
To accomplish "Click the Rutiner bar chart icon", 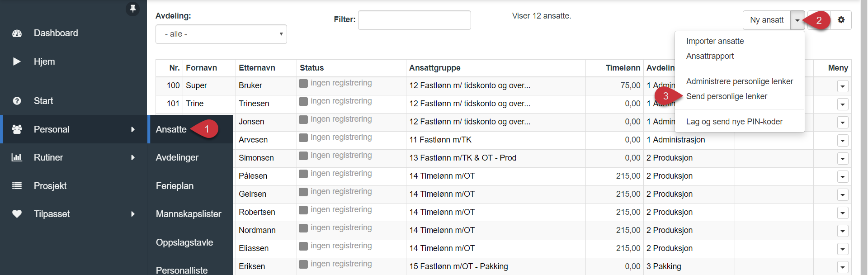I will (x=17, y=157).
